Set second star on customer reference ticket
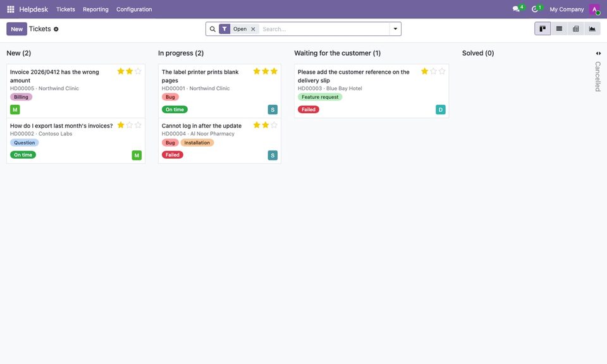 (x=433, y=71)
